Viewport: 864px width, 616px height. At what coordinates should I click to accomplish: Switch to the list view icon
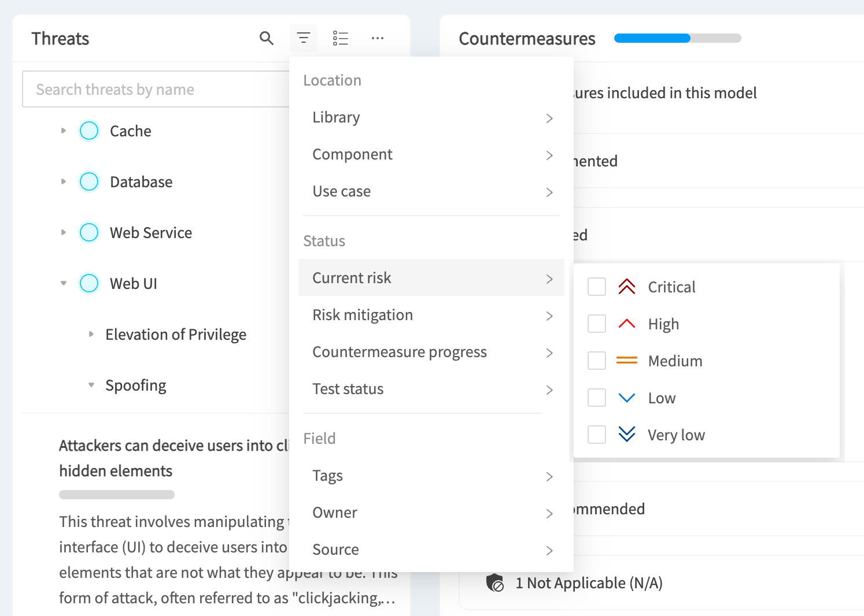click(x=341, y=38)
